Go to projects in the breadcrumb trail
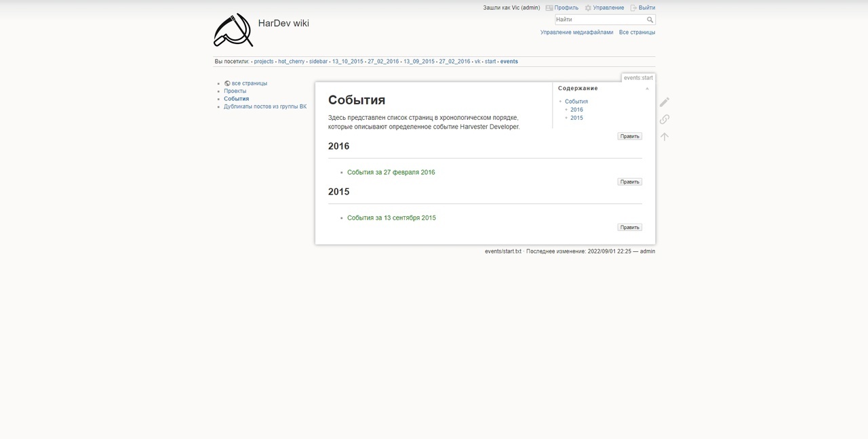The width and height of the screenshot is (868, 439). [x=264, y=62]
